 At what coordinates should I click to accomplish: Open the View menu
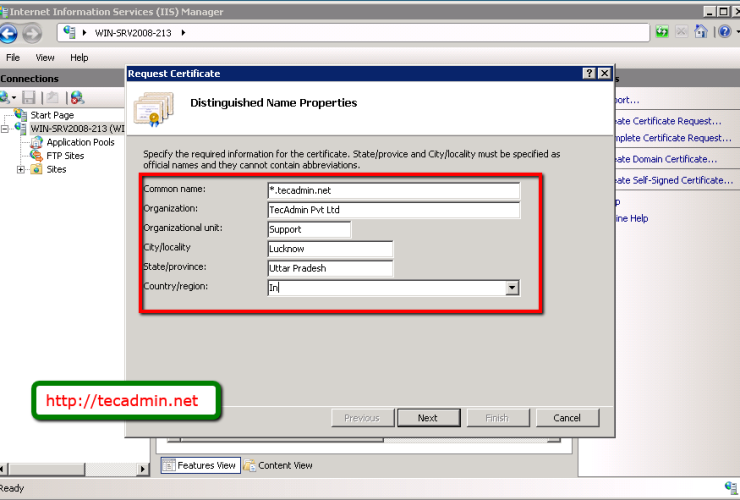45,58
